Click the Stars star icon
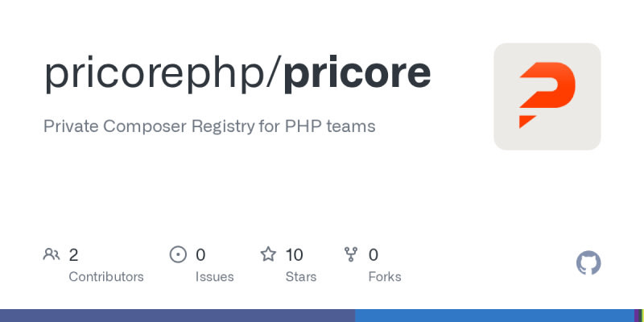644x322 pixels. [x=268, y=255]
